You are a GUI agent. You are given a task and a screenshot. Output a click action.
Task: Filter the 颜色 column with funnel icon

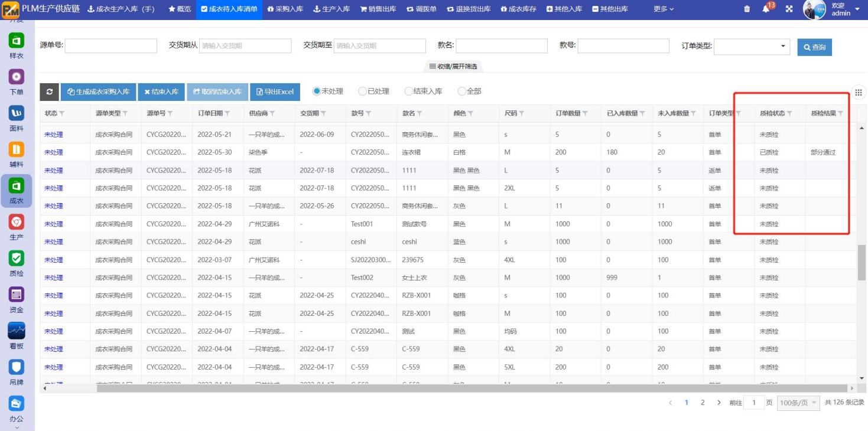pyautogui.click(x=470, y=113)
